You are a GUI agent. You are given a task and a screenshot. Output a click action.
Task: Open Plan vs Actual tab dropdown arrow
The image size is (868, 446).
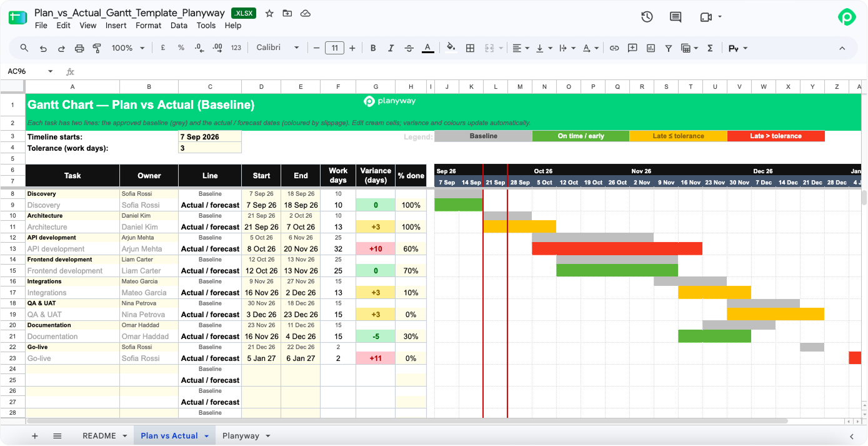pos(206,436)
